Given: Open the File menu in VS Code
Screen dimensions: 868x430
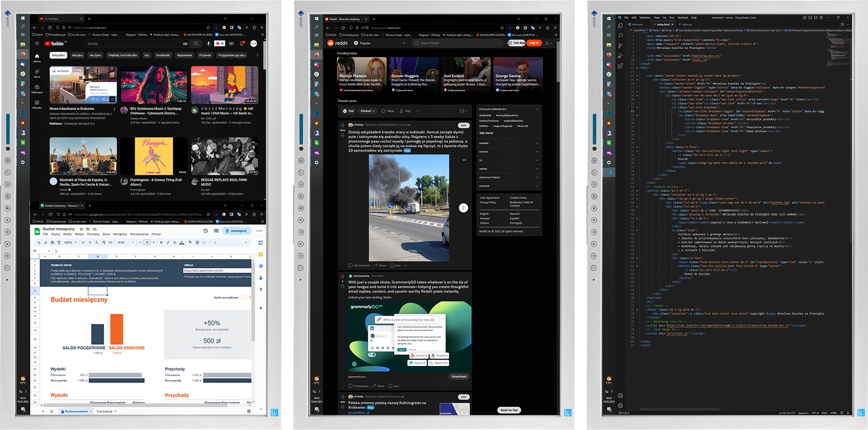Looking at the screenshot, I should pyautogui.click(x=626, y=17).
